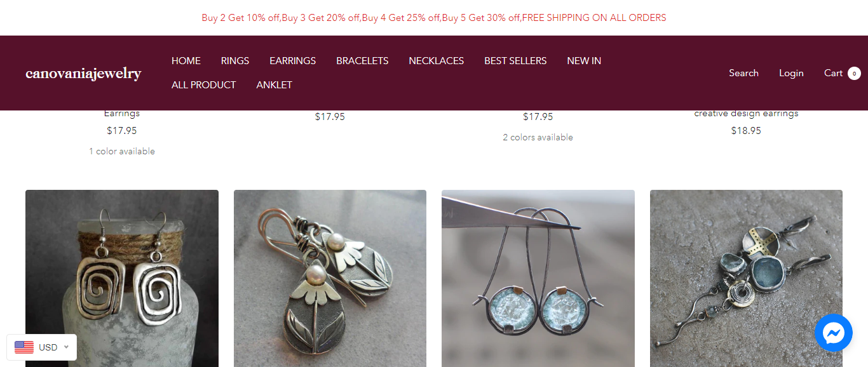
Task: Click the Login link
Action: click(x=791, y=73)
